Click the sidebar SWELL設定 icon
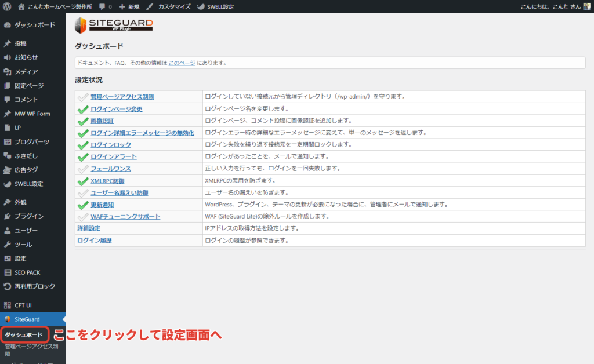594x364 pixels. click(x=7, y=184)
